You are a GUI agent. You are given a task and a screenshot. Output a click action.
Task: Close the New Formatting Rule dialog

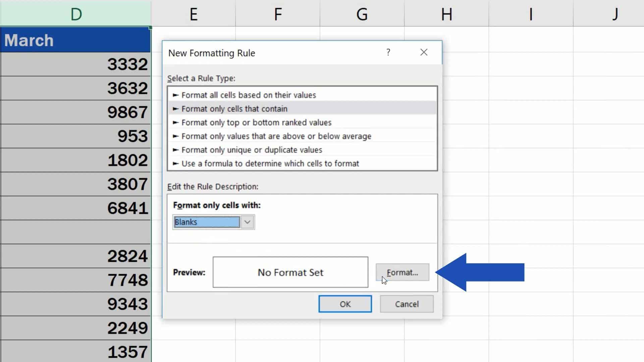(x=424, y=52)
